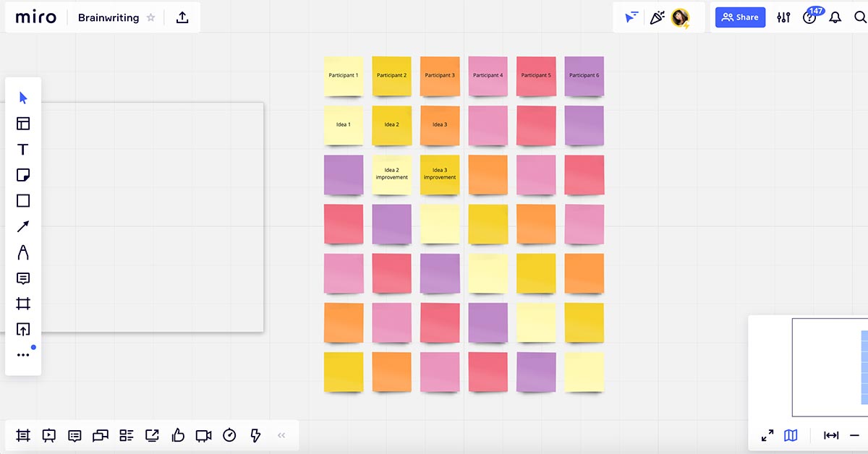This screenshot has width=868, height=454.
Task: Expand more tools with three dots
Action: (23, 355)
